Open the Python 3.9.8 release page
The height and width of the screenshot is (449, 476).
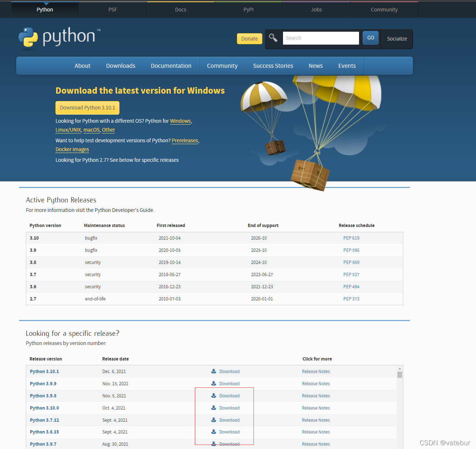[43, 396]
